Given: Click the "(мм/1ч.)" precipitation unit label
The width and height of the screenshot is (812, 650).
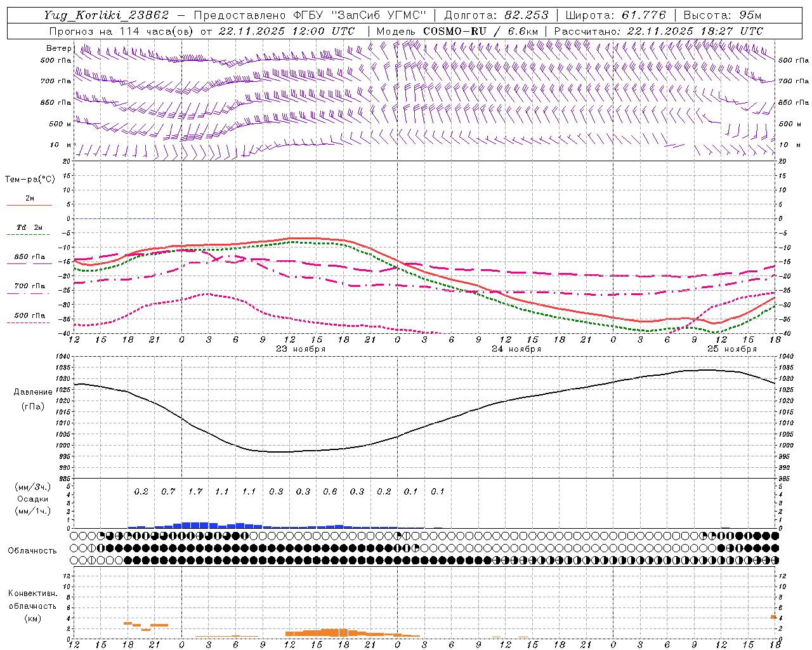Looking at the screenshot, I should [x=33, y=511].
